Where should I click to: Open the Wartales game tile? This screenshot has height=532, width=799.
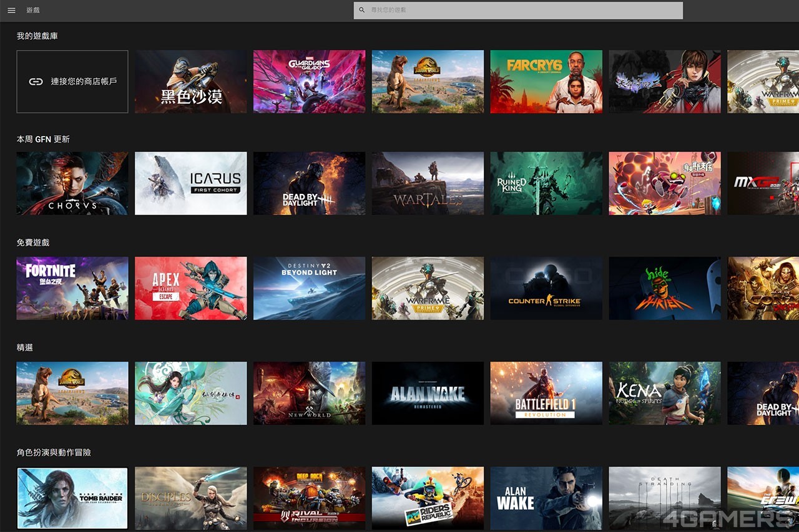tap(428, 183)
